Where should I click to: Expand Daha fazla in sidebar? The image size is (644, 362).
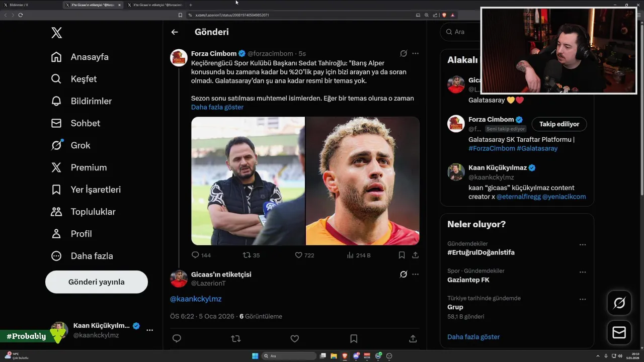pos(82,256)
